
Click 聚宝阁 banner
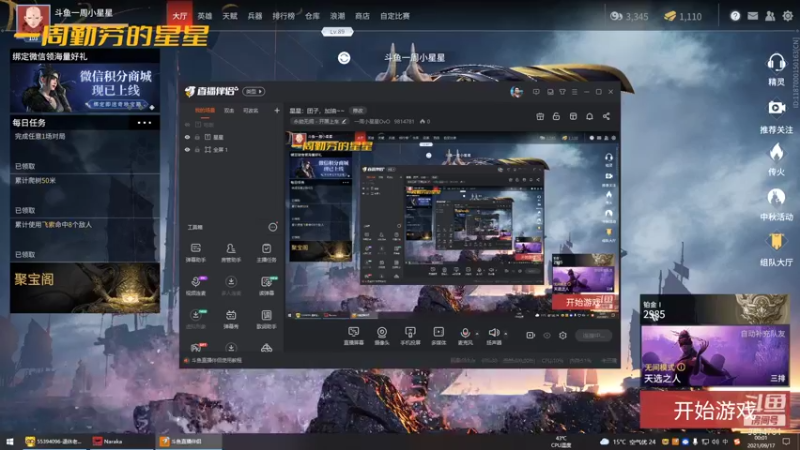85,288
